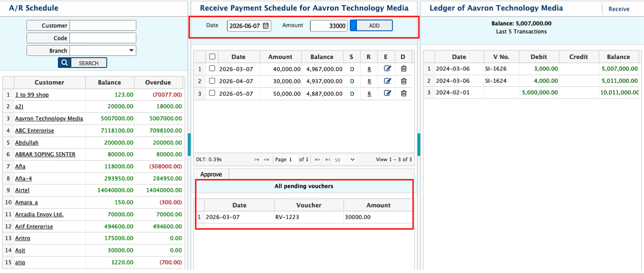Tick the checkbox for 2026-03-07 schedule row

(x=212, y=69)
